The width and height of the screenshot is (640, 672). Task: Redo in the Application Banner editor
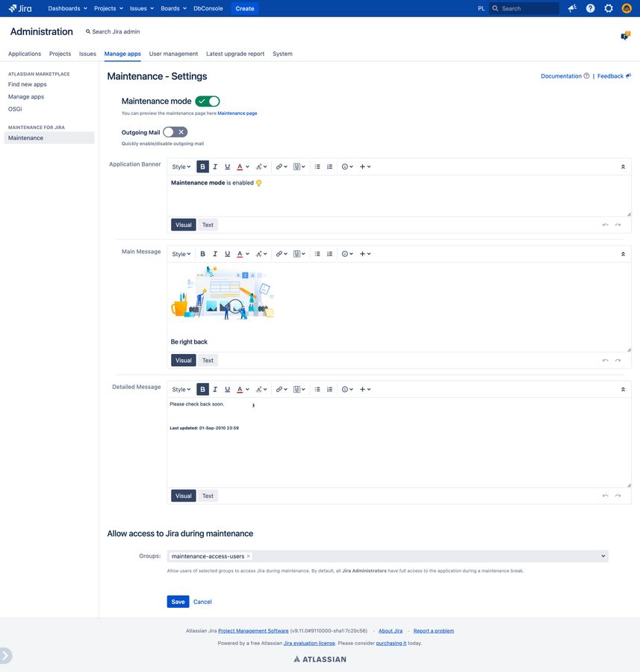click(x=618, y=225)
